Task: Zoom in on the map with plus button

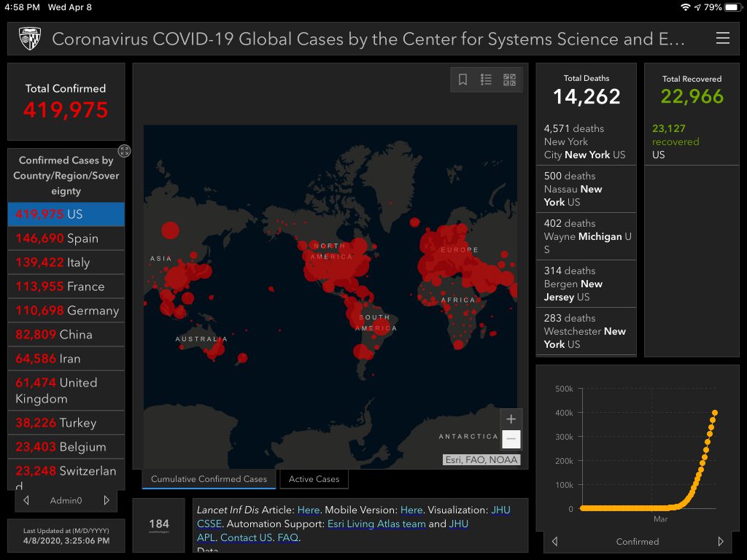Action: (x=511, y=419)
